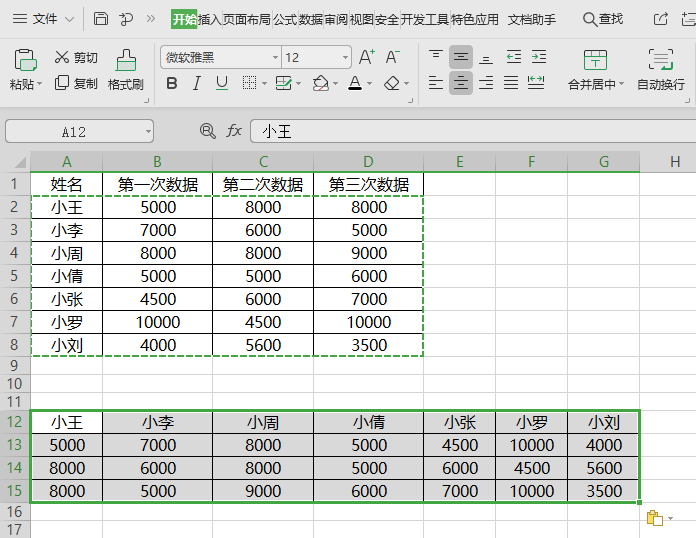The height and width of the screenshot is (538, 696).
Task: Click the zoom magnifier next to fx
Action: coord(208,131)
